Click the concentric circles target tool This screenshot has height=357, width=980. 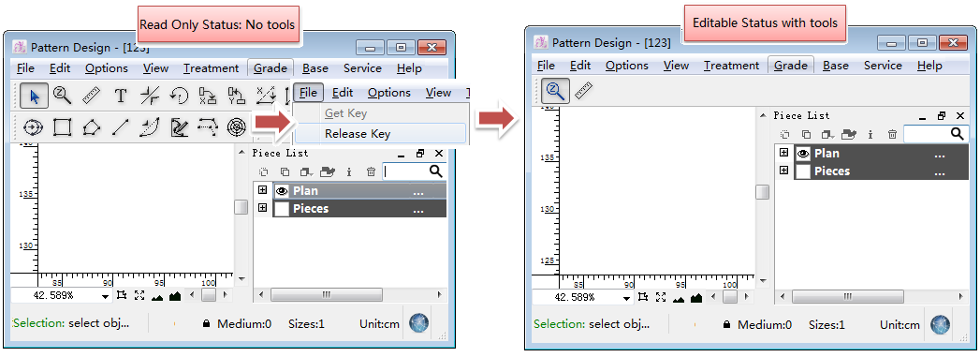[x=236, y=127]
